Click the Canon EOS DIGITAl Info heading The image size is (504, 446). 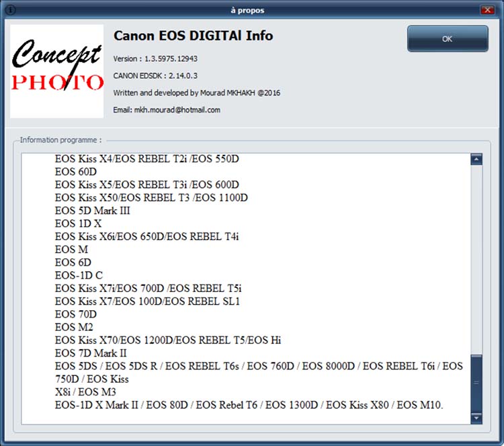(x=193, y=36)
